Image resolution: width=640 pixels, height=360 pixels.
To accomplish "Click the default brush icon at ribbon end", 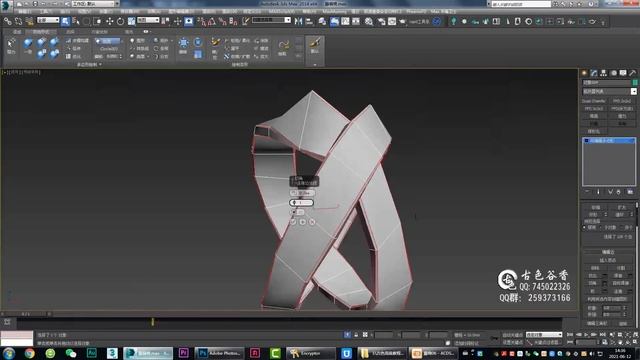I will pos(315,42).
